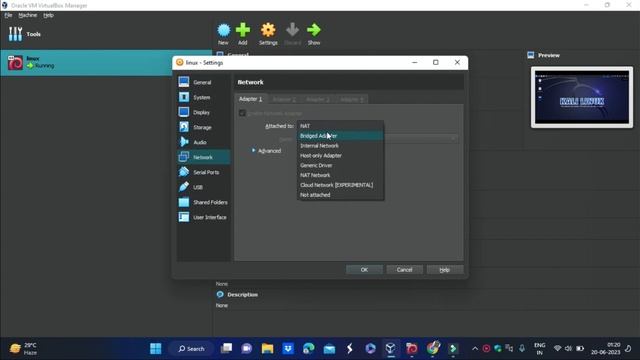640x360 pixels.
Task: Open File Explorer from taskbar
Action: point(267,349)
